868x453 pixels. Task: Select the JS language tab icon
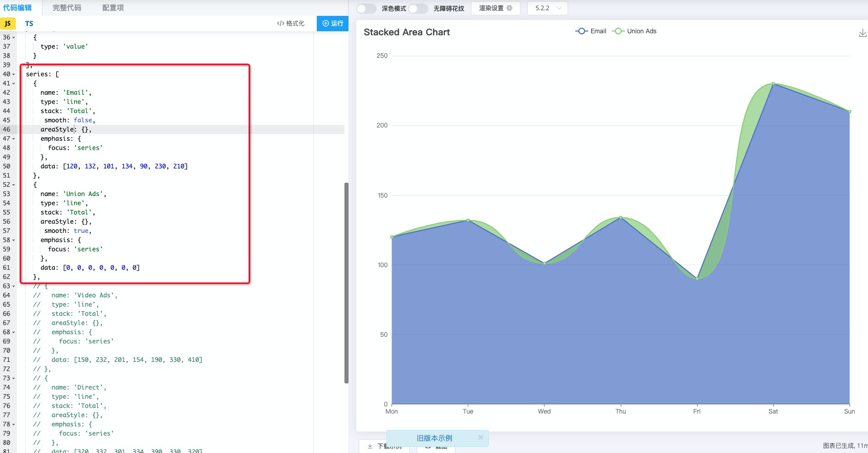point(8,24)
